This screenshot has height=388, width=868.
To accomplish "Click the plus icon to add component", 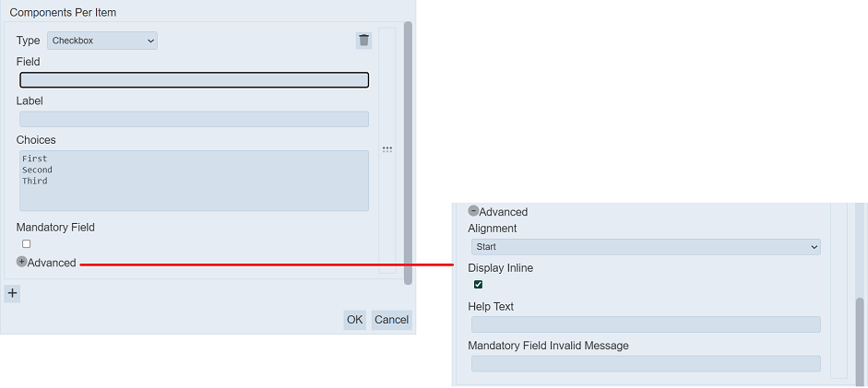I will pyautogui.click(x=12, y=294).
